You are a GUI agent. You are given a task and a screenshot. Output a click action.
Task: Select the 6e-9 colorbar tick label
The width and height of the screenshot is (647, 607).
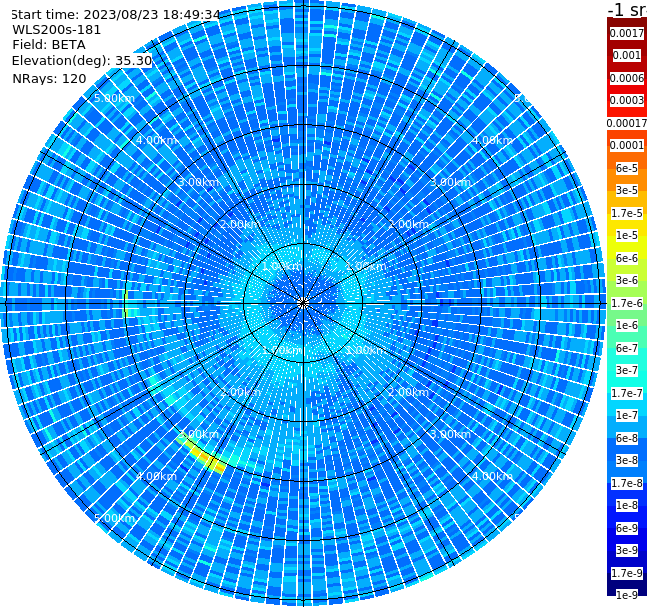(627, 528)
